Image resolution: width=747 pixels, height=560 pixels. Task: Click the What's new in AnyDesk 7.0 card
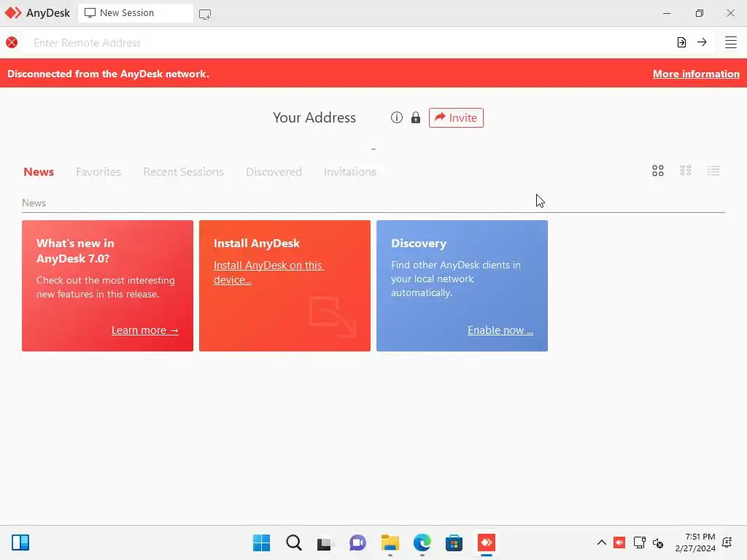coord(108,286)
